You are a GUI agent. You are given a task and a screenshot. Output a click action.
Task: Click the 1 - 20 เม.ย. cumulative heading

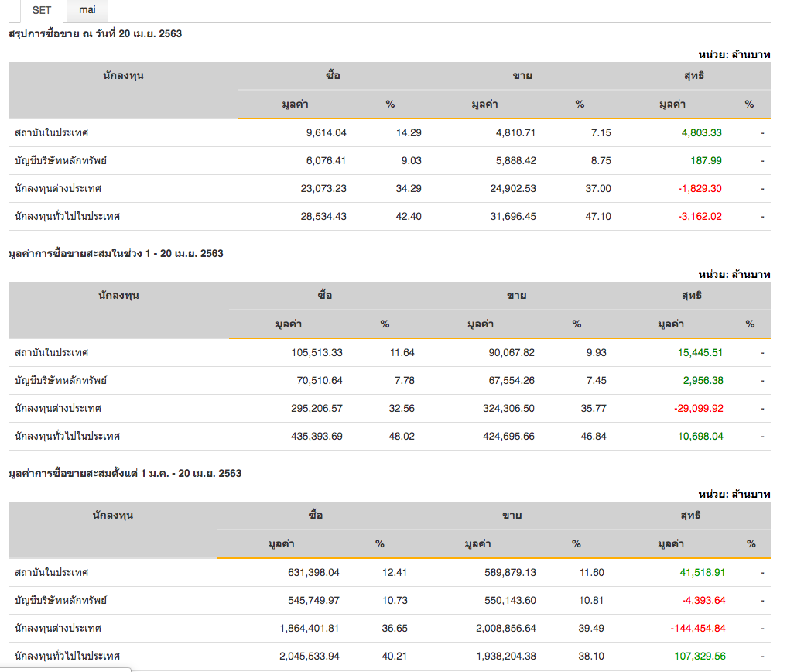coord(115,253)
